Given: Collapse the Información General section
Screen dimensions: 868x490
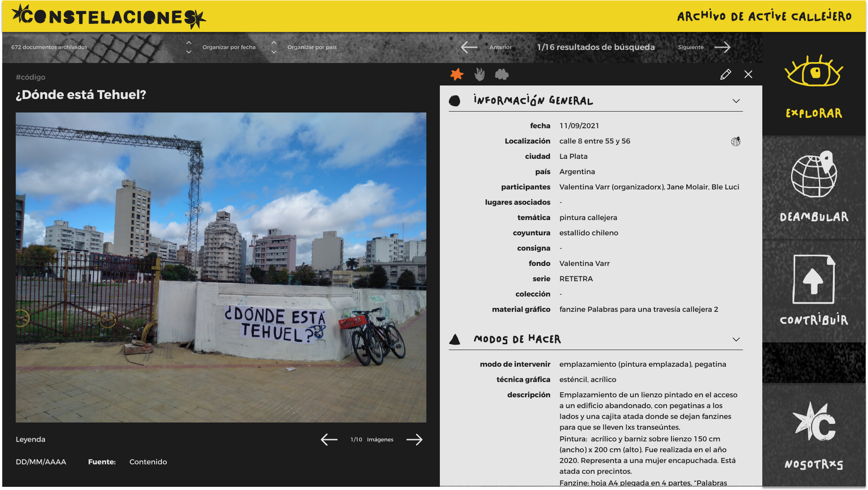Looking at the screenshot, I should click(x=736, y=101).
